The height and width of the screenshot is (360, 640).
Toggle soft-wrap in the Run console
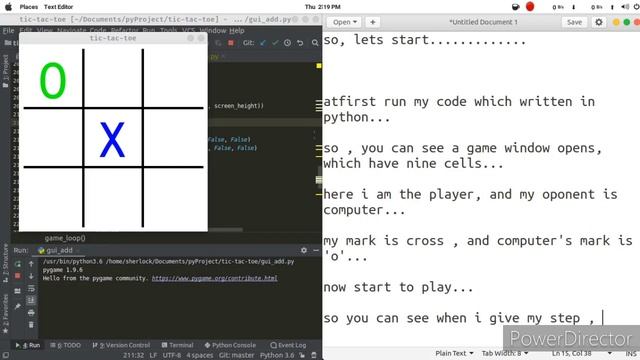[31, 289]
